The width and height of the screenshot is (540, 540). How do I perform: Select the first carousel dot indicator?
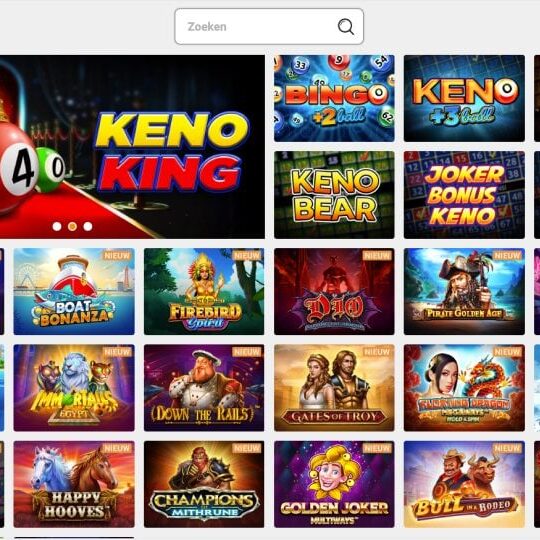pyautogui.click(x=57, y=226)
